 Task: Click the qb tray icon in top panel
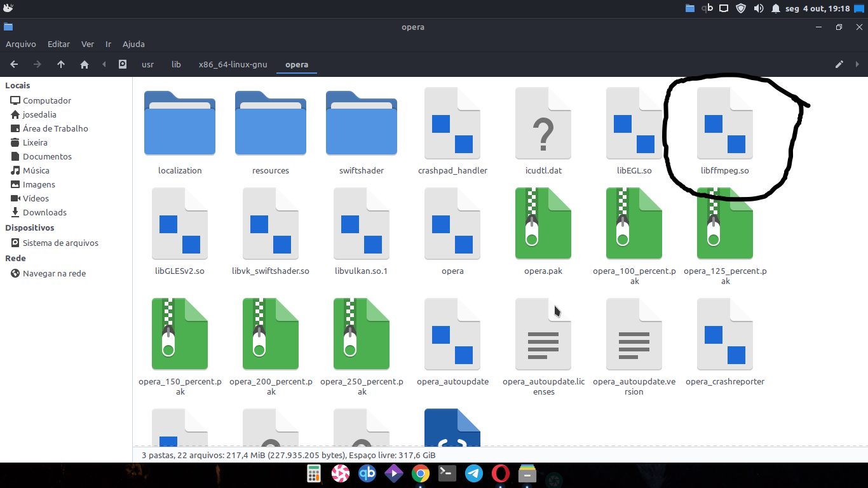(707, 8)
